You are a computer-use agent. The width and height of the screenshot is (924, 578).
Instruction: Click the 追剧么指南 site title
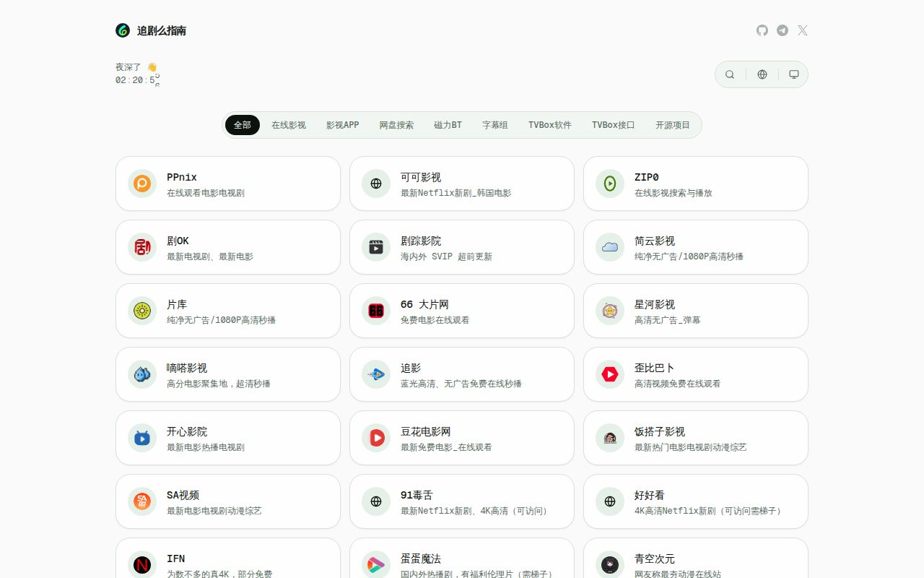[x=162, y=30]
